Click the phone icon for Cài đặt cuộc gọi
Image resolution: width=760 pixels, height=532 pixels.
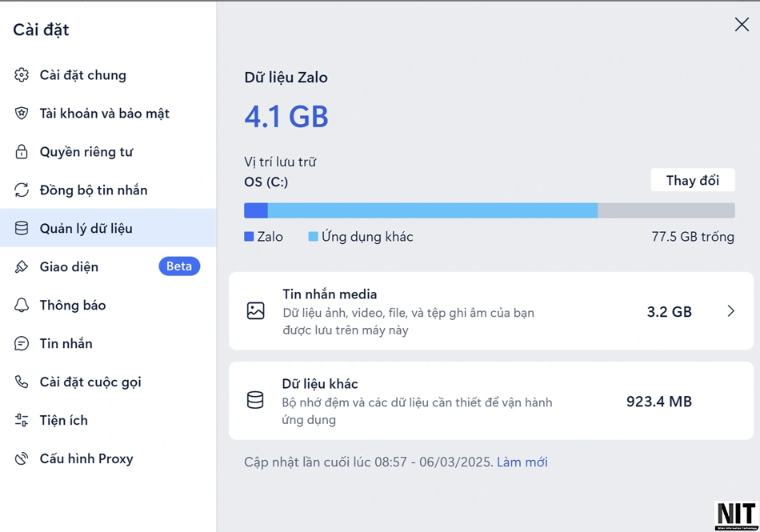22,382
